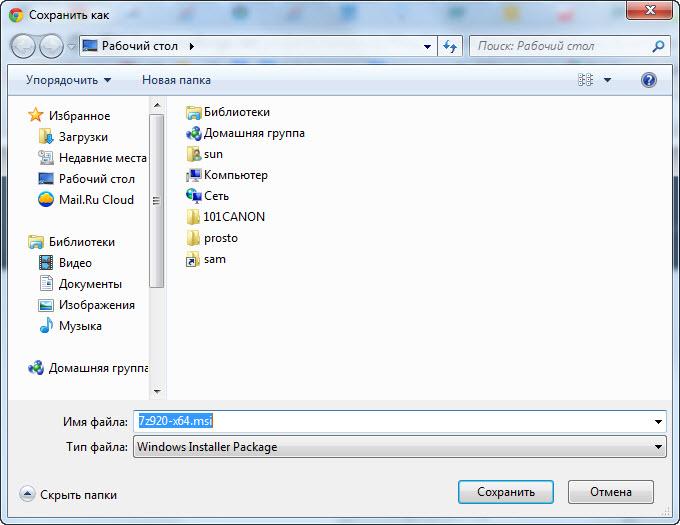Select Сеть network item in file list
680x525 pixels.
(216, 196)
